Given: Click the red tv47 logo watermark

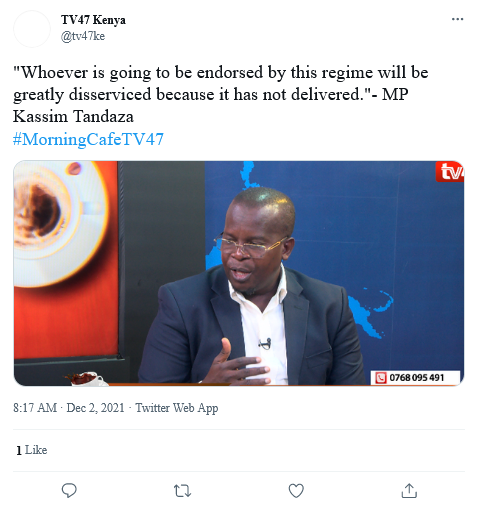Looking at the screenshot, I should pos(450,172).
